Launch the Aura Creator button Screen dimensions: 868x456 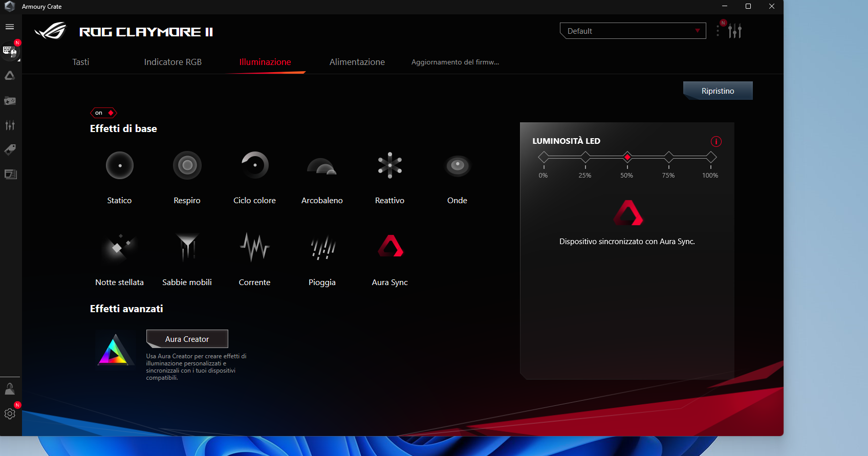point(187,339)
